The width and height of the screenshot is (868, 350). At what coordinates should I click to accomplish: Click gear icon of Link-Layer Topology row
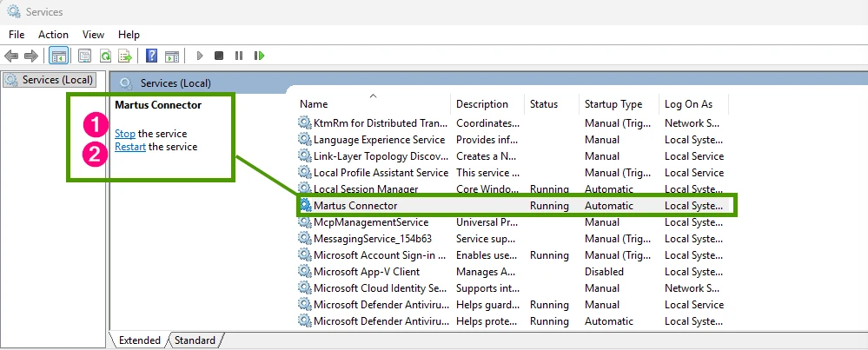pyautogui.click(x=305, y=156)
